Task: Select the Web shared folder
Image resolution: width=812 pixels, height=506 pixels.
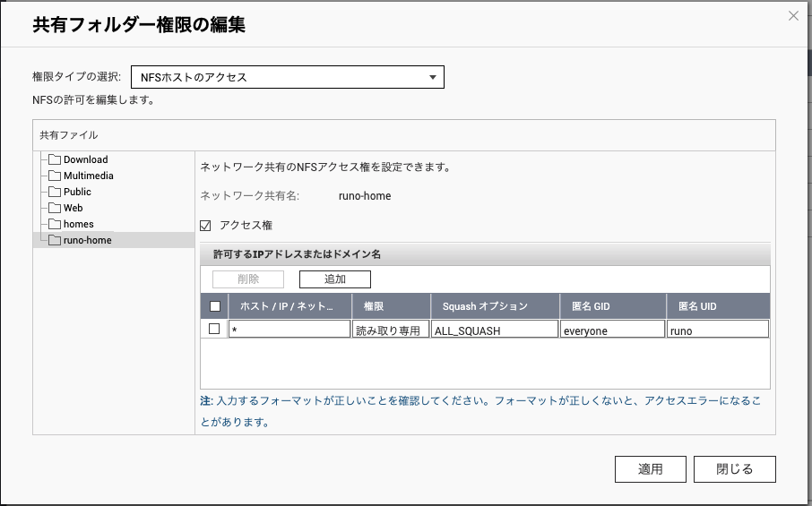Action: tap(73, 208)
